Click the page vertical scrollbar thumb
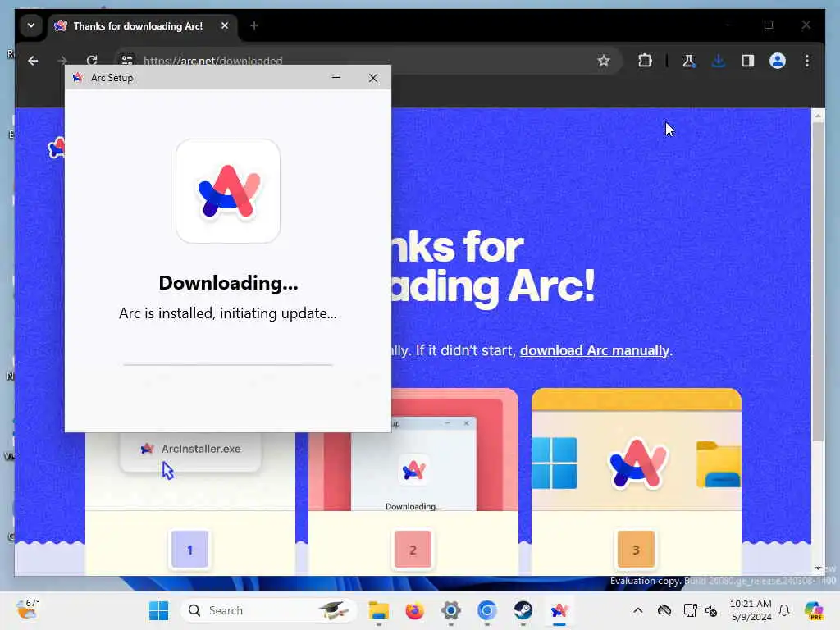Viewport: 840px width, 630px height. click(x=818, y=282)
